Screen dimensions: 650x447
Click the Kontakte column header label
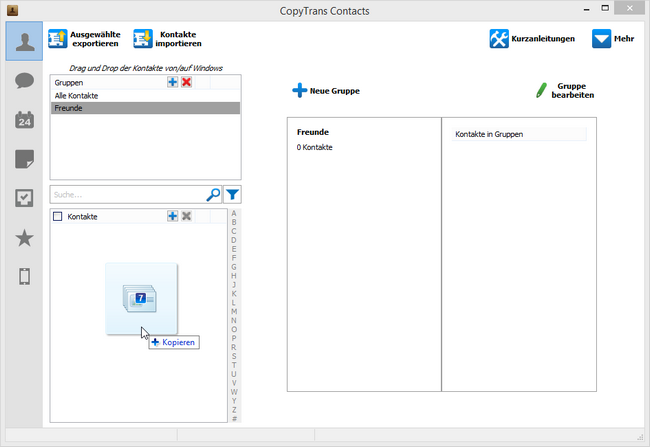pyautogui.click(x=82, y=216)
